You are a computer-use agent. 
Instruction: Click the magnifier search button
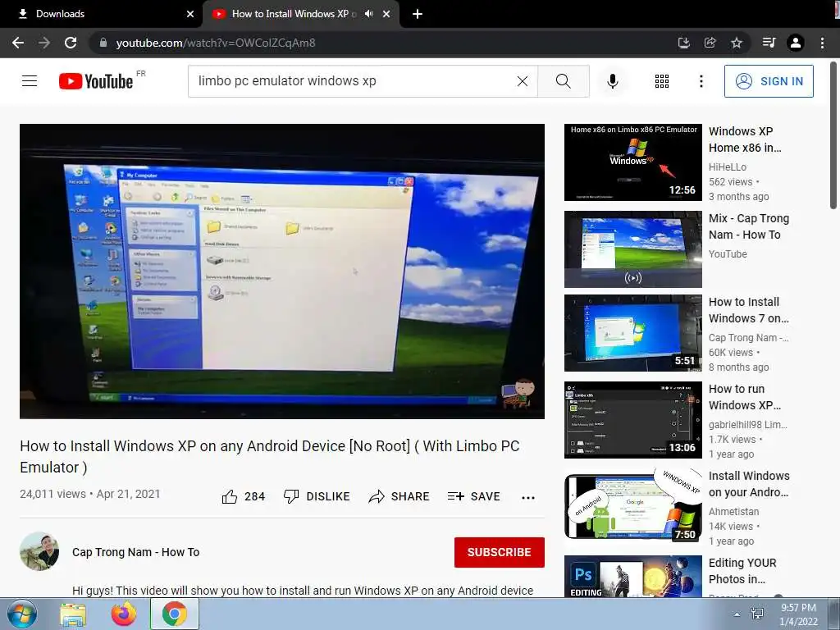pyautogui.click(x=563, y=81)
